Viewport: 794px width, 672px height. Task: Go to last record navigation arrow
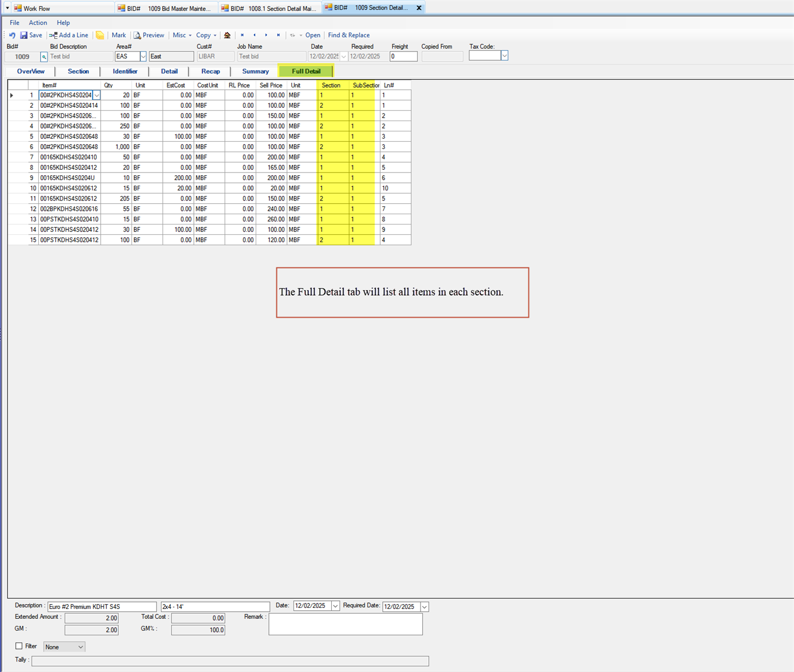point(278,35)
